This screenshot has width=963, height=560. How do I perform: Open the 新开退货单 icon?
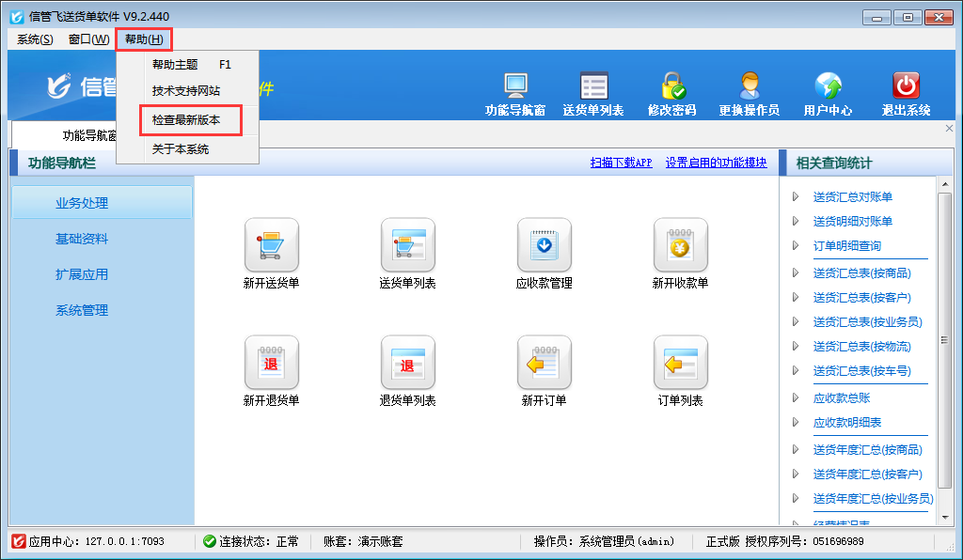point(271,363)
